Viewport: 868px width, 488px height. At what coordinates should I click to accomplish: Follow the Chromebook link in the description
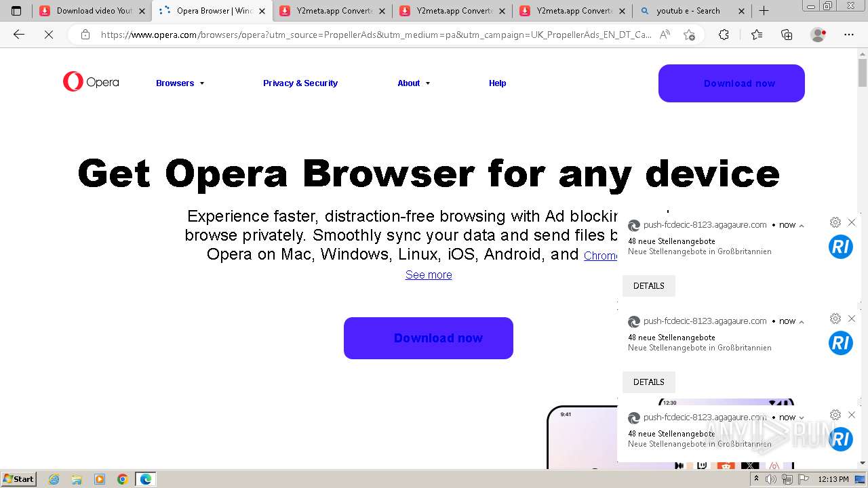pos(601,256)
